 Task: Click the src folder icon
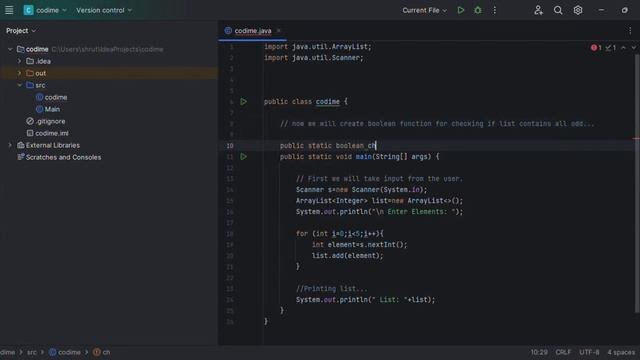click(x=30, y=85)
